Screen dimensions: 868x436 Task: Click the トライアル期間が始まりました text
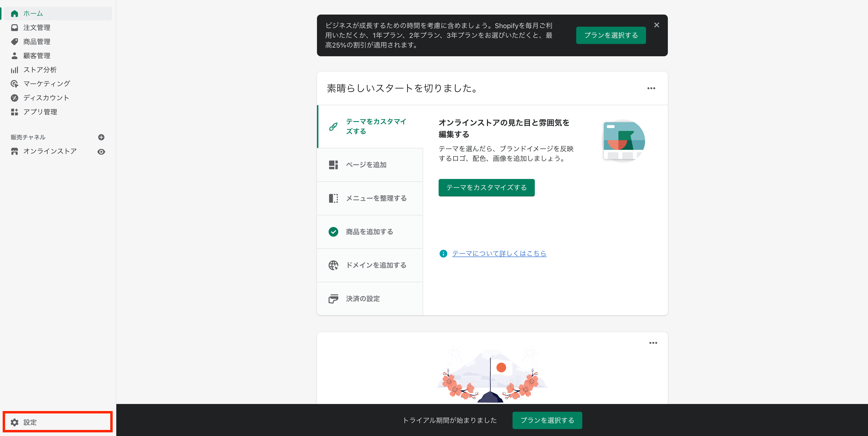(x=450, y=420)
